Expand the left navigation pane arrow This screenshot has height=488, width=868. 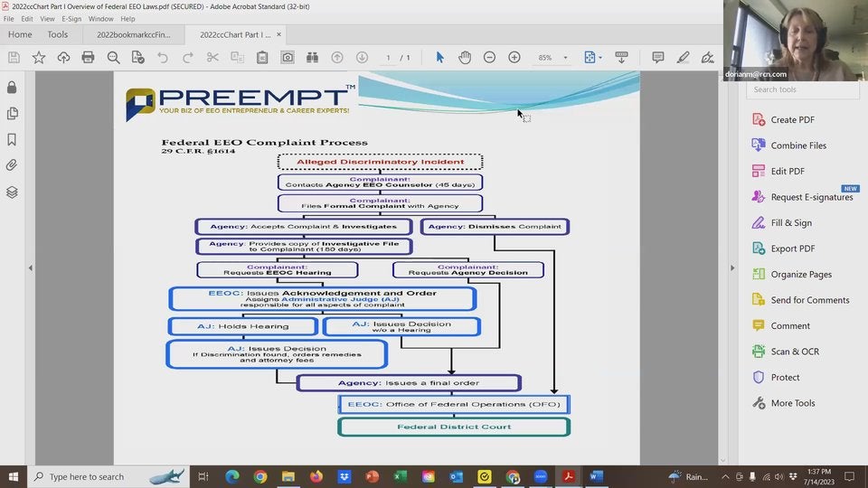coord(30,268)
